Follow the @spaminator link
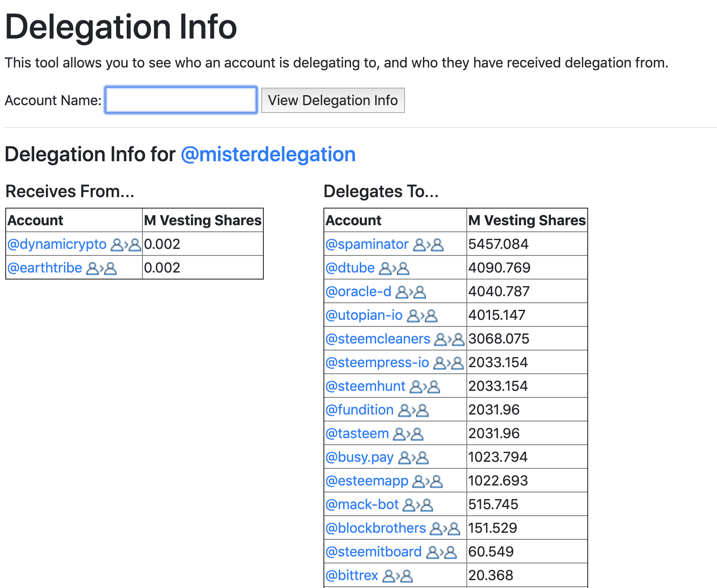The width and height of the screenshot is (717, 588). pos(367,244)
